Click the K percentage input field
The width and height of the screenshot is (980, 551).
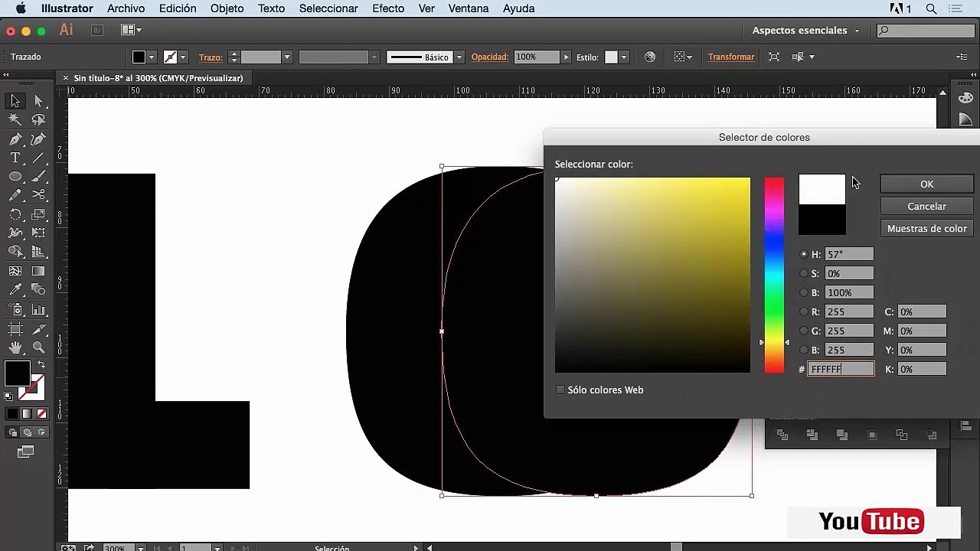pos(922,369)
